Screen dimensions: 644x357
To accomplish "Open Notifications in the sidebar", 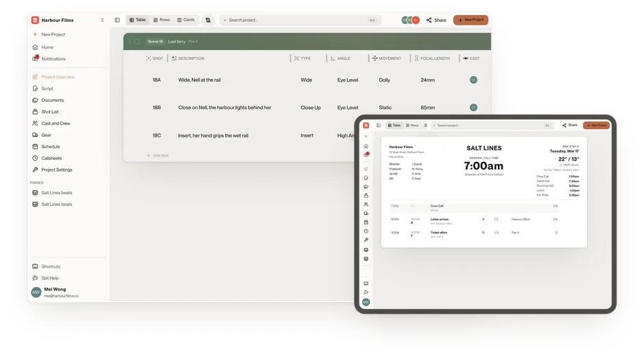I will [x=49, y=59].
